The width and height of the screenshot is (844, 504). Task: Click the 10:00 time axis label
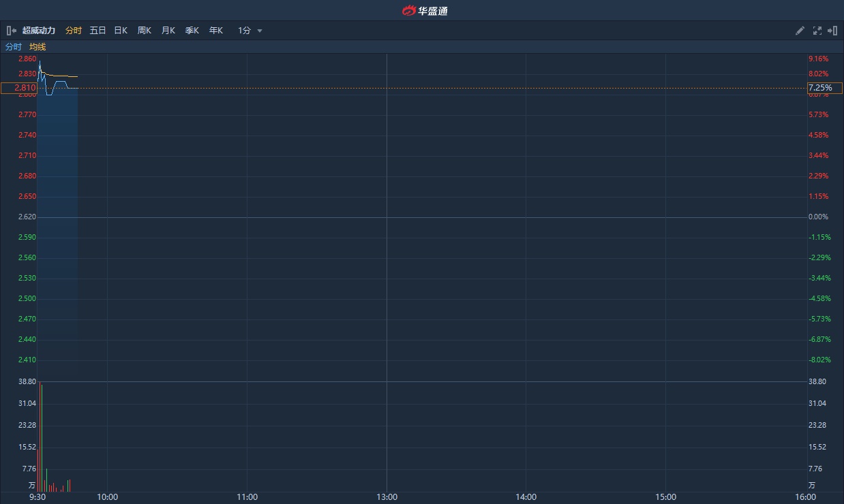108,497
